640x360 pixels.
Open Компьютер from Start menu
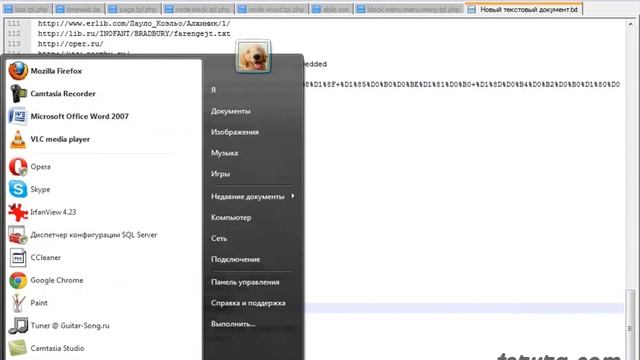231,218
